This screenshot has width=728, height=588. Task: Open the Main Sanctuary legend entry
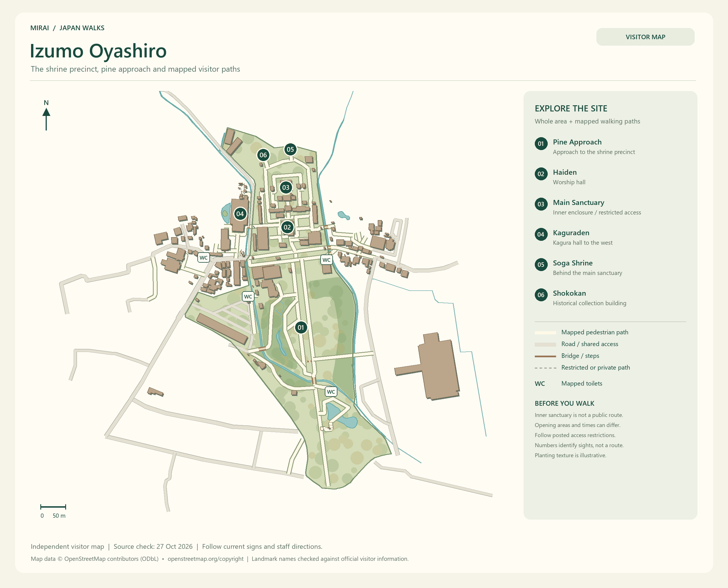tap(588, 207)
